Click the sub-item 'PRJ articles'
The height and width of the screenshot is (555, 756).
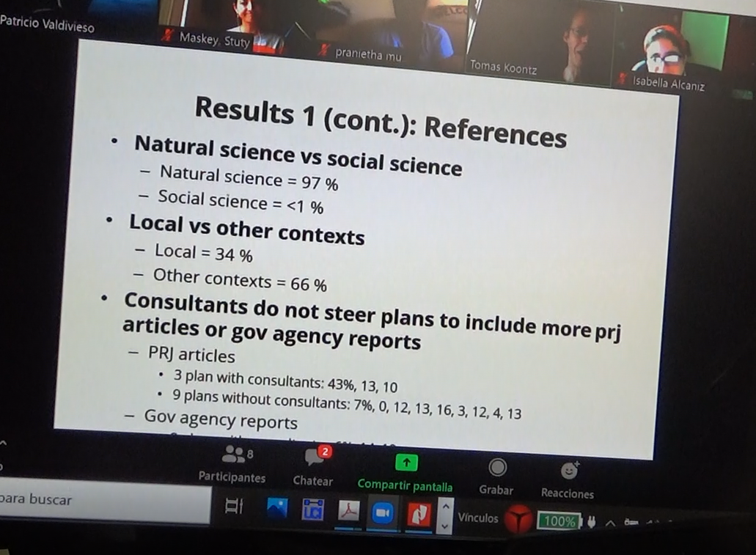tap(191, 355)
